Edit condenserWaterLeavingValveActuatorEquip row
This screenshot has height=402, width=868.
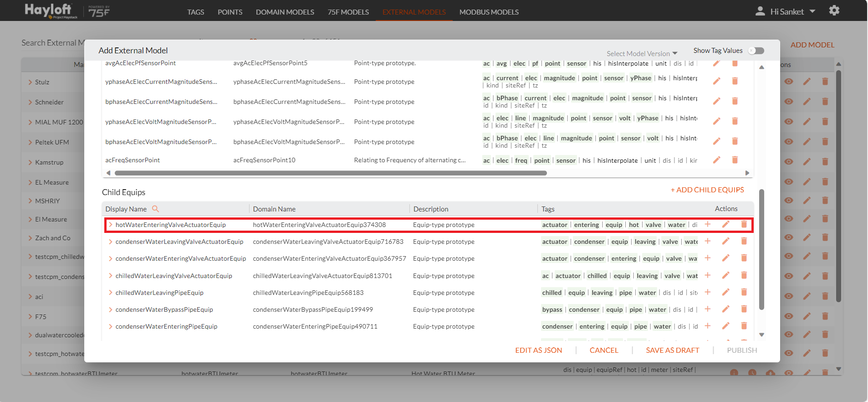click(726, 241)
